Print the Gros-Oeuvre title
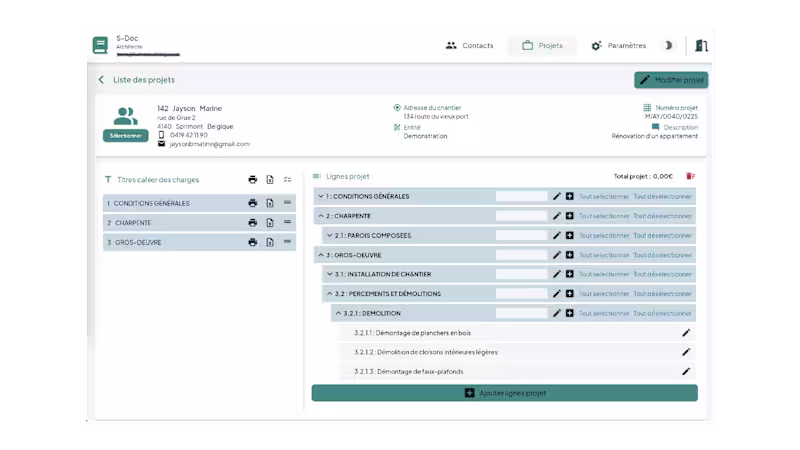This screenshot has width=800, height=450. [x=253, y=242]
